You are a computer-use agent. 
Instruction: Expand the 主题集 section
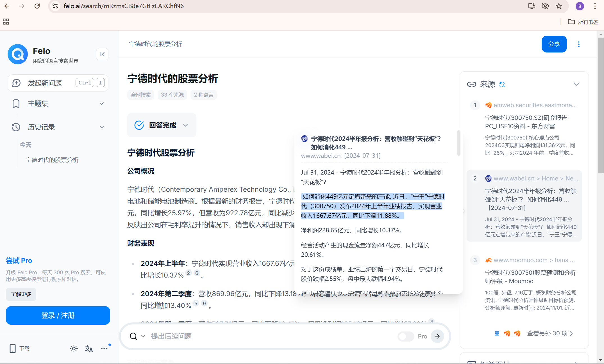pyautogui.click(x=102, y=104)
